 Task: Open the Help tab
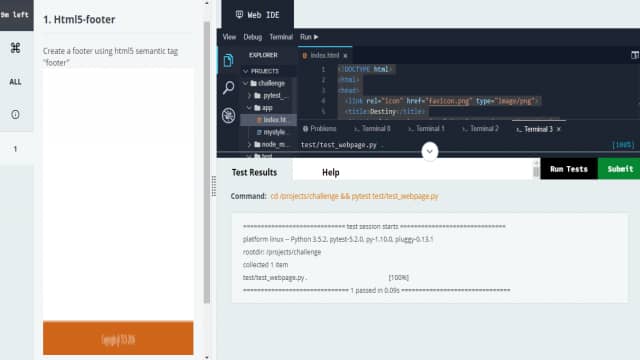pyautogui.click(x=331, y=172)
